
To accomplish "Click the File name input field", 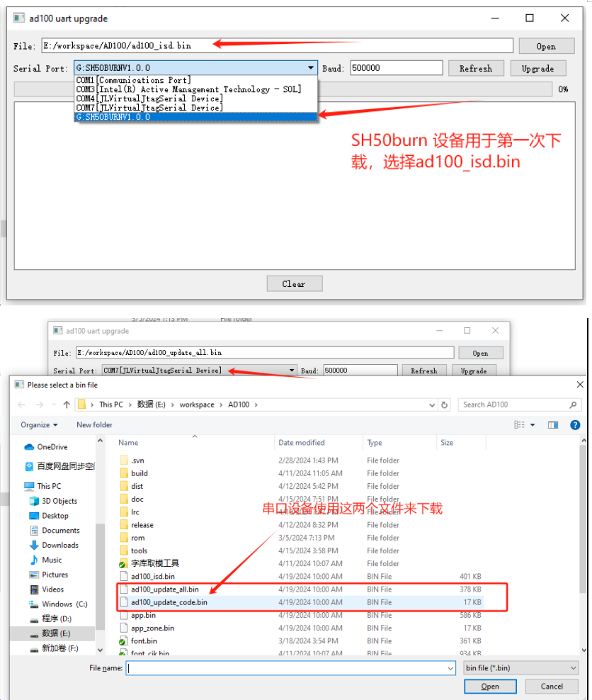I will click(x=290, y=668).
